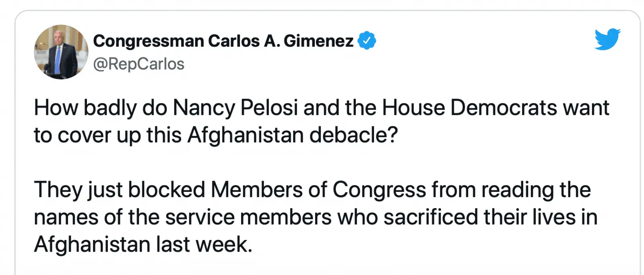Click "They just blocked" in the second paragraph
644x275 pixels.
120,190
